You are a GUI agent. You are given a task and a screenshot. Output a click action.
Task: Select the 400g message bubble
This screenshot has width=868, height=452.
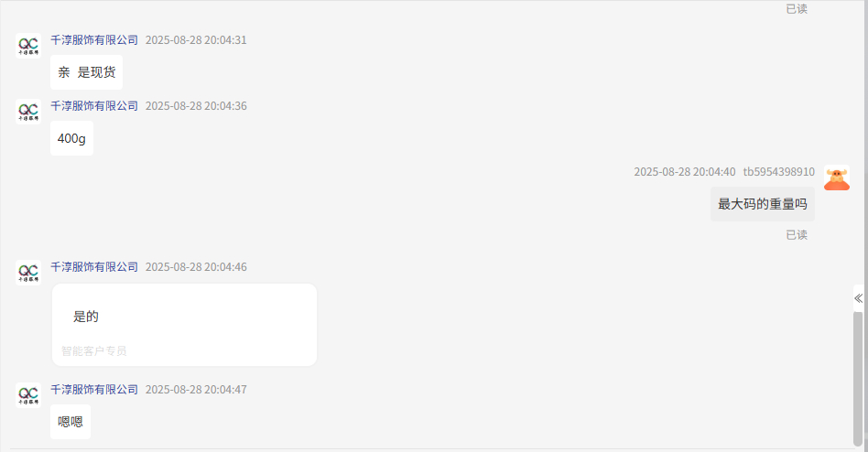[x=72, y=138]
